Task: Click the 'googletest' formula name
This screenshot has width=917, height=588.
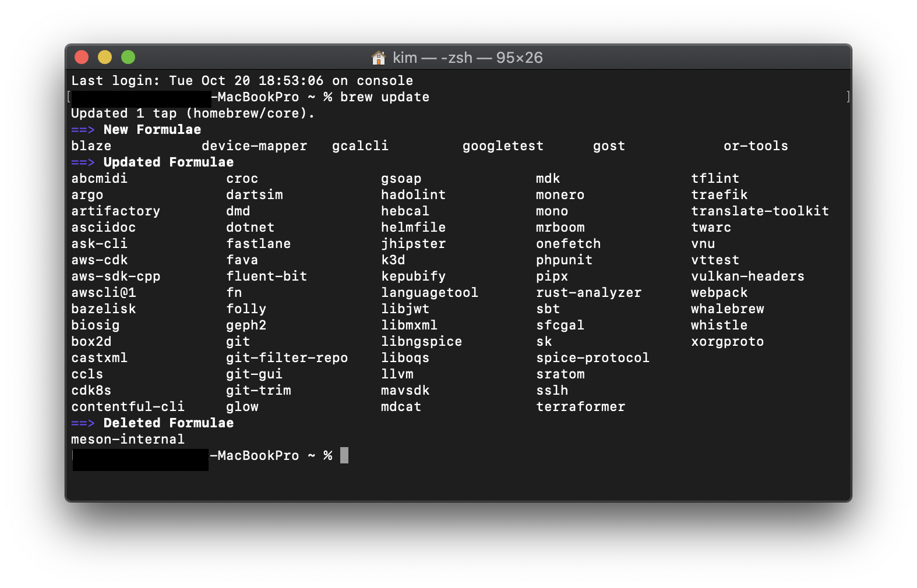Action: (x=503, y=146)
